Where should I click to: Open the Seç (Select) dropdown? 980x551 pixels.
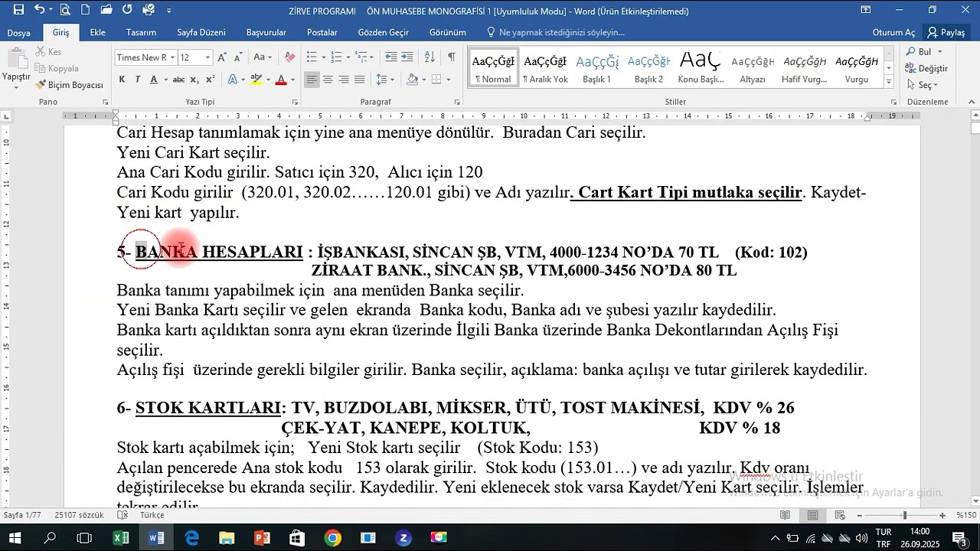(922, 85)
